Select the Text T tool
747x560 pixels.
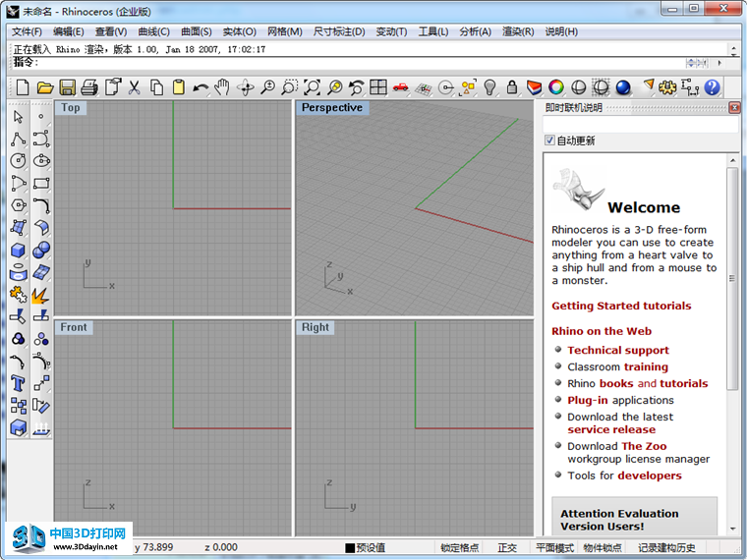tap(18, 383)
